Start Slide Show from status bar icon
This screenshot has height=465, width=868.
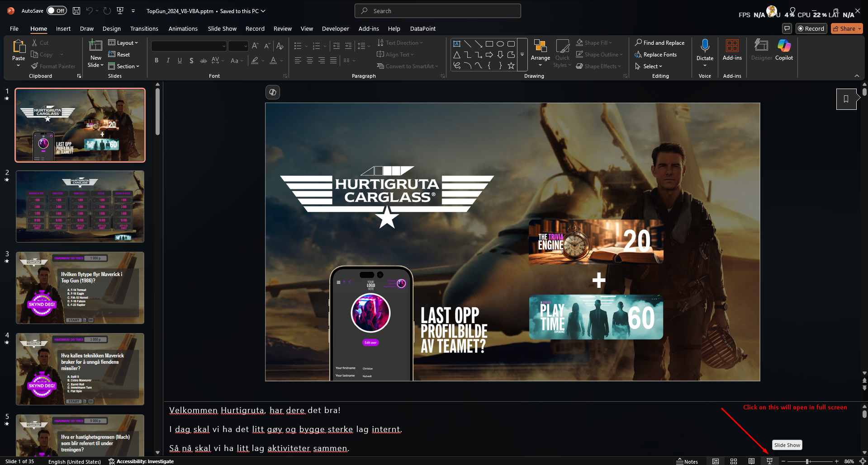tap(769, 461)
